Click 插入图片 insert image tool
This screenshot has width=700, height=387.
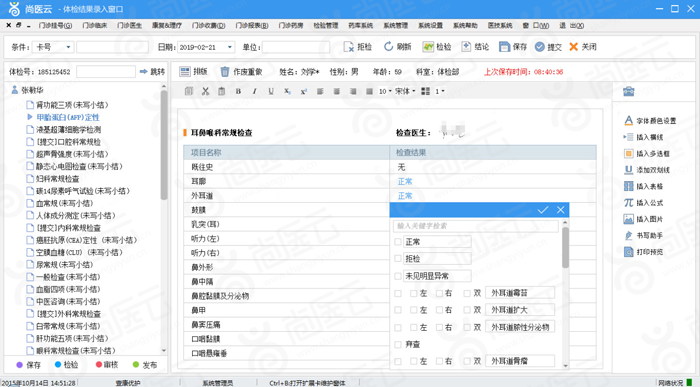[643, 219]
